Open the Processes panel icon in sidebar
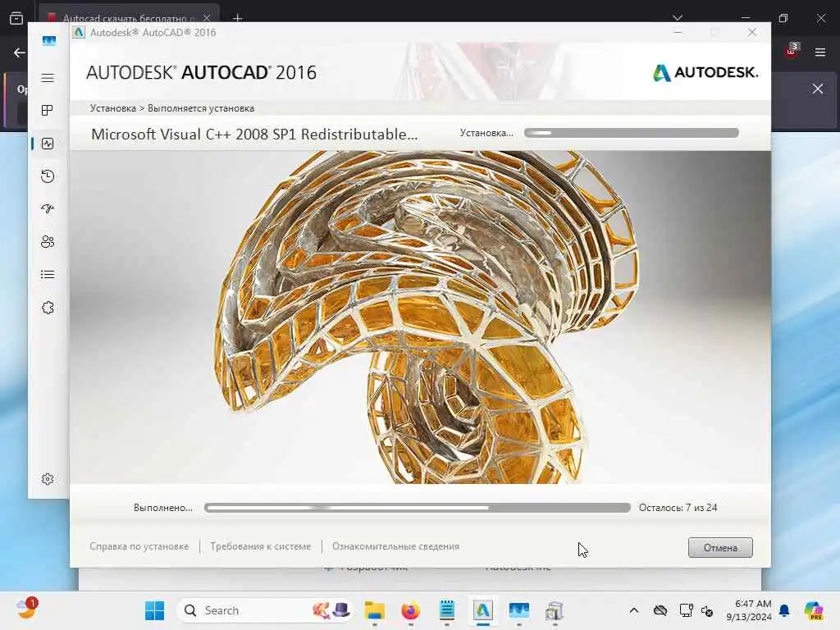Viewport: 840px width, 630px height. [48, 111]
